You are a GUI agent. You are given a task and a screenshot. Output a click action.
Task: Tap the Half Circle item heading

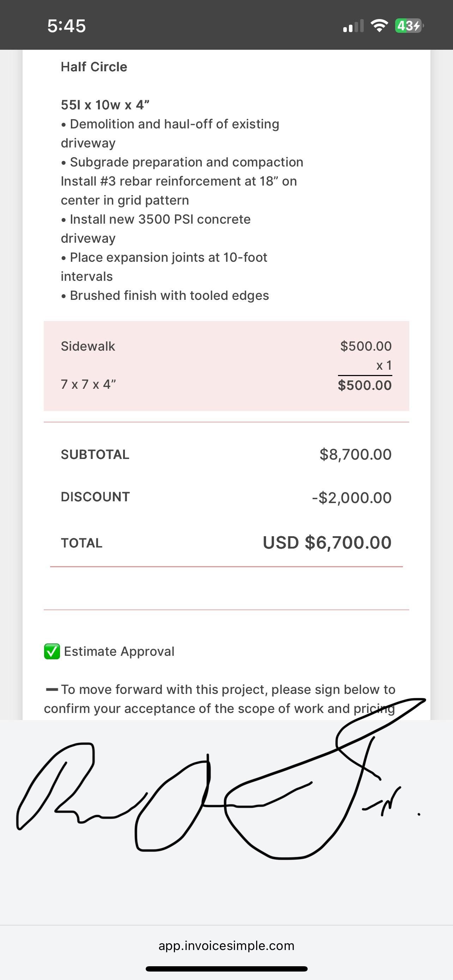[94, 67]
